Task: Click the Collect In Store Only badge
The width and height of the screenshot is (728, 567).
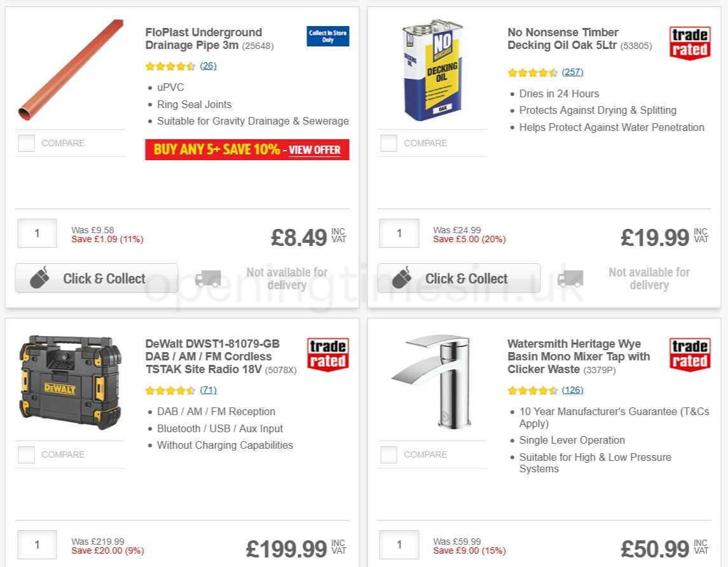Action: pyautogui.click(x=327, y=36)
